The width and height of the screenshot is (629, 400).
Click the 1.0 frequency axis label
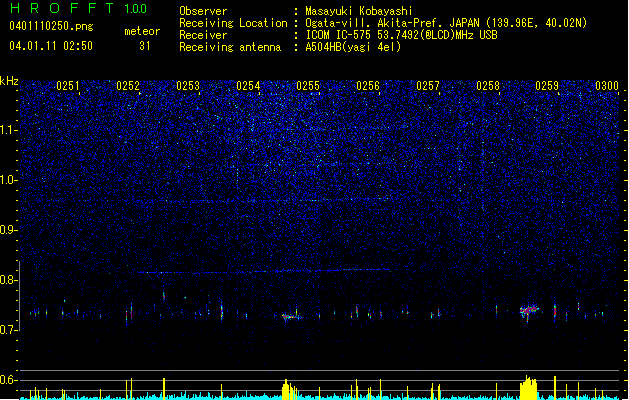[9, 180]
